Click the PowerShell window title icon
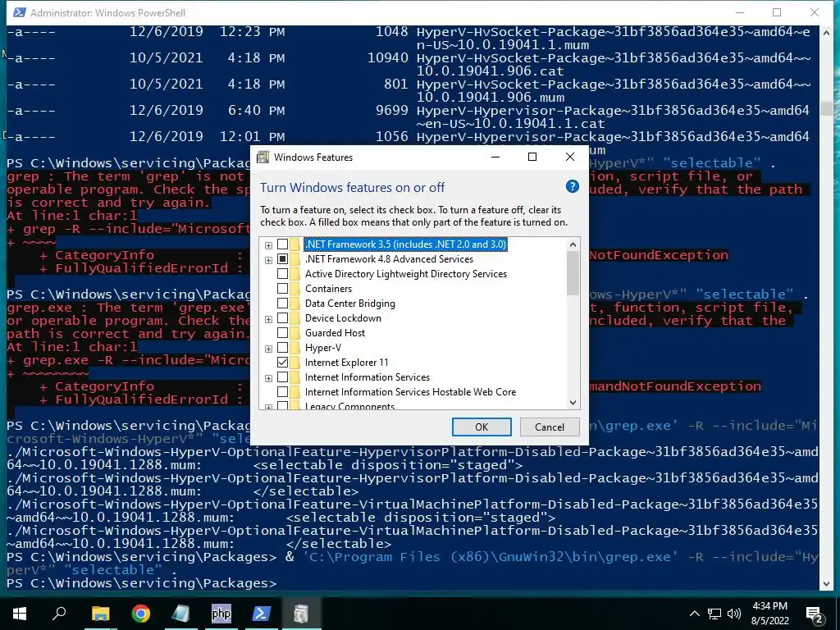Screen dimensions: 840x630 [x=20, y=12]
